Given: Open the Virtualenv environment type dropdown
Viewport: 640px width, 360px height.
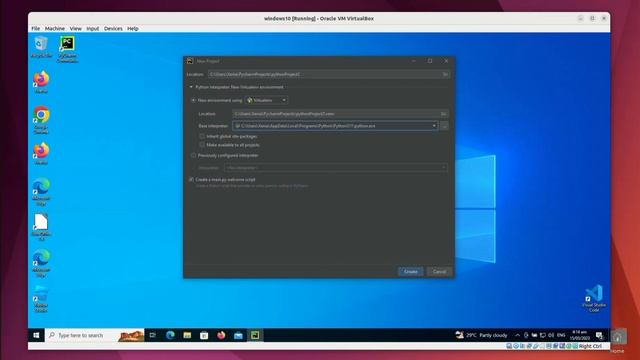Looking at the screenshot, I should point(267,100).
